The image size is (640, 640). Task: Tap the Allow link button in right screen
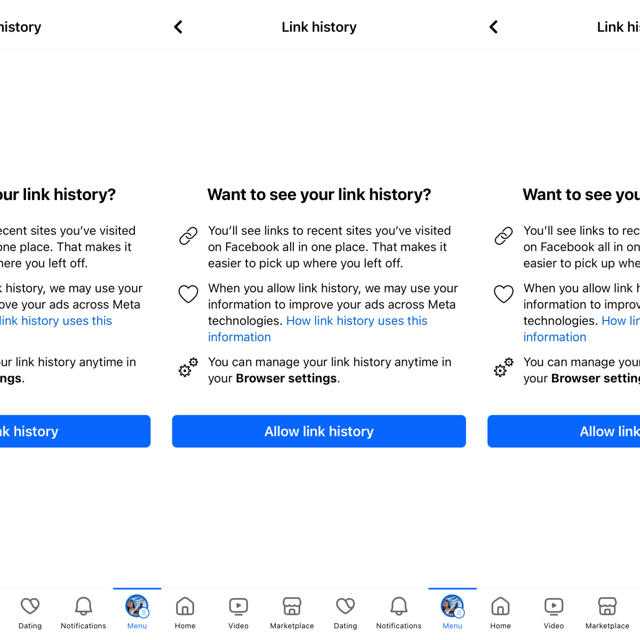coord(564,431)
